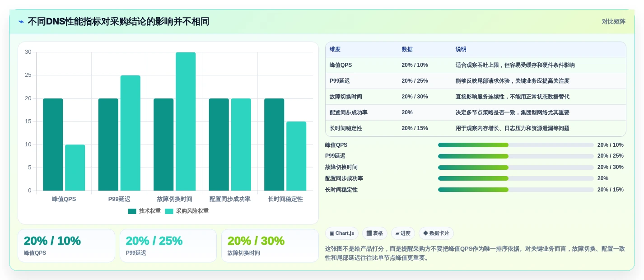Viewport: 644px width, 280px height.
Task: Select the 表格 tag chip
Action: [x=375, y=233]
